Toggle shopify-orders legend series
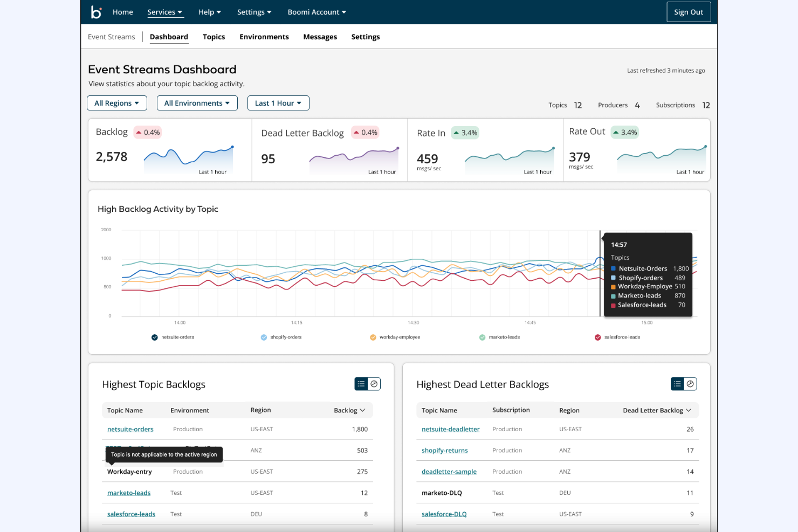Image resolution: width=798 pixels, height=532 pixels. (264, 337)
